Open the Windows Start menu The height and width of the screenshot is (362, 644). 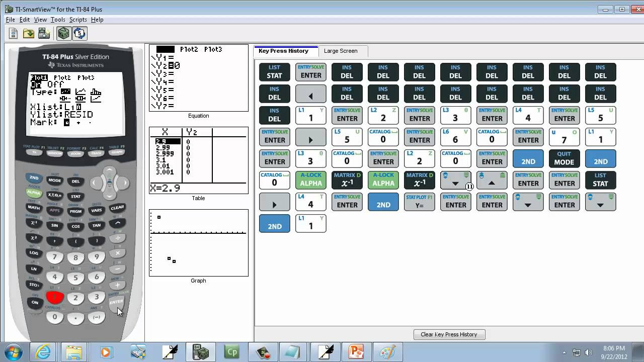[13, 352]
